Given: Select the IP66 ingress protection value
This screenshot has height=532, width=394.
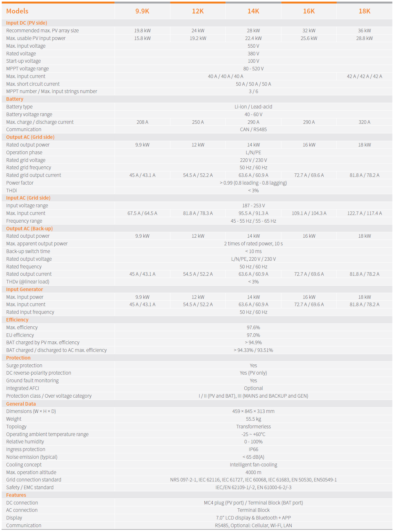Looking at the screenshot, I should 253,449.
